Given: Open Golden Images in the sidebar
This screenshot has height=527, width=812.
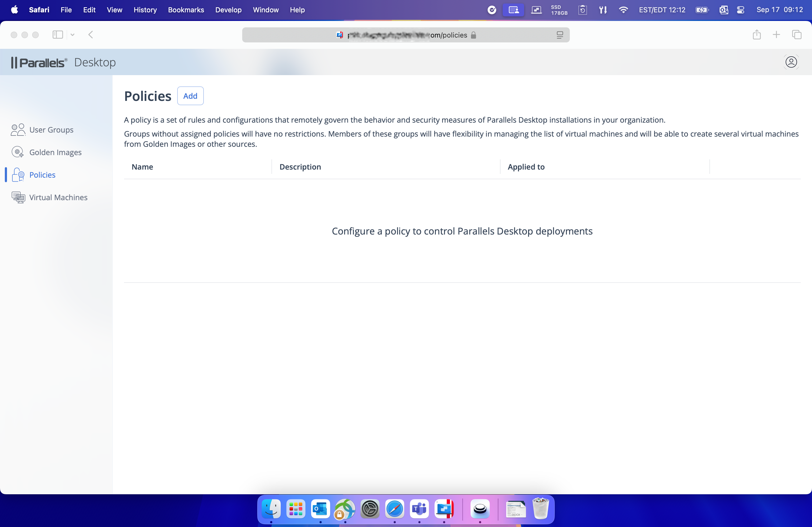Looking at the screenshot, I should [x=55, y=152].
